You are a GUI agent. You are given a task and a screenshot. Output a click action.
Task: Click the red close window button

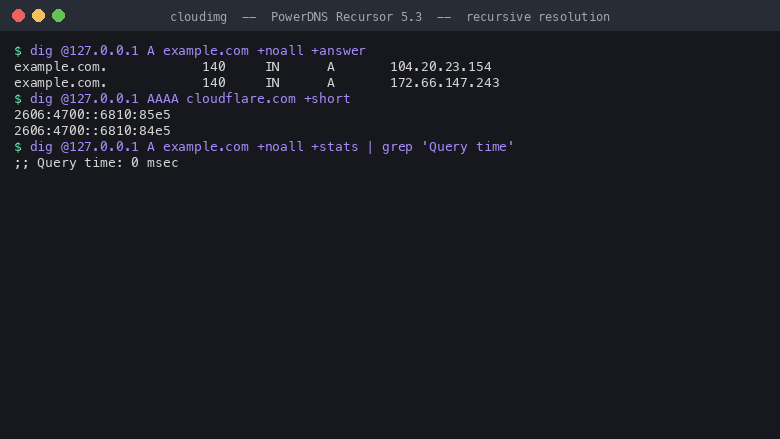point(18,16)
